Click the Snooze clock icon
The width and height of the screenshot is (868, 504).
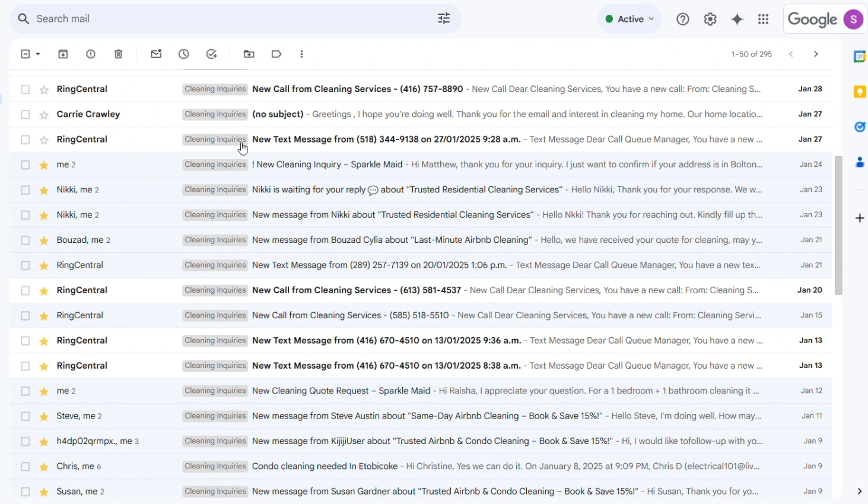click(x=184, y=54)
